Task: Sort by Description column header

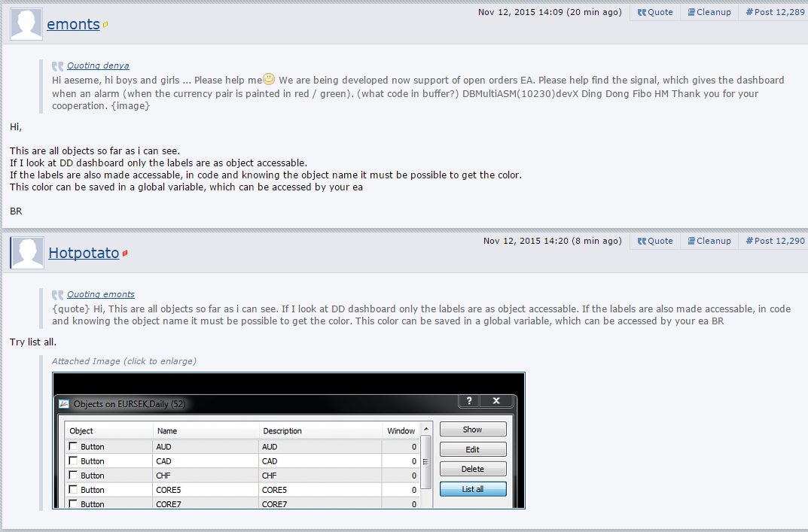Action: (320, 430)
